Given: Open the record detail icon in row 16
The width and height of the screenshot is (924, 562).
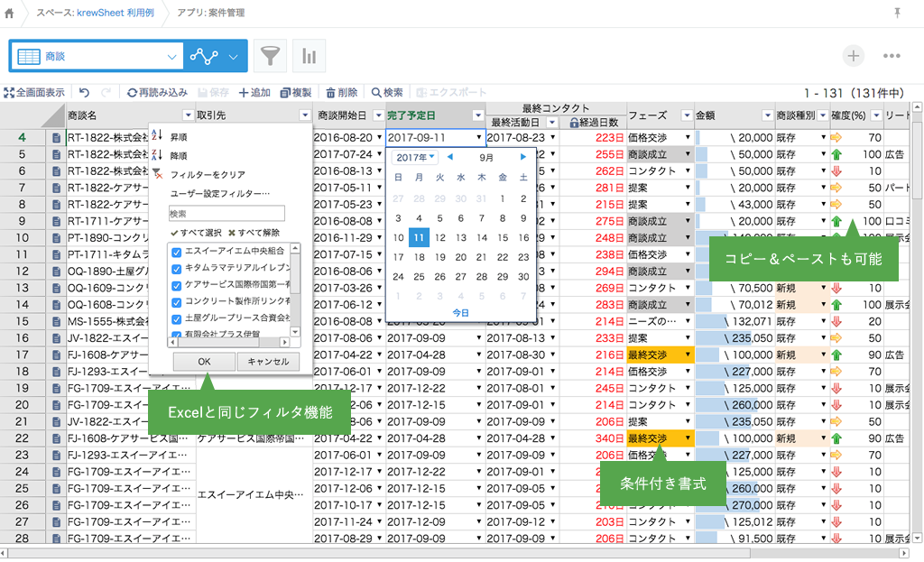Looking at the screenshot, I should coord(56,338).
